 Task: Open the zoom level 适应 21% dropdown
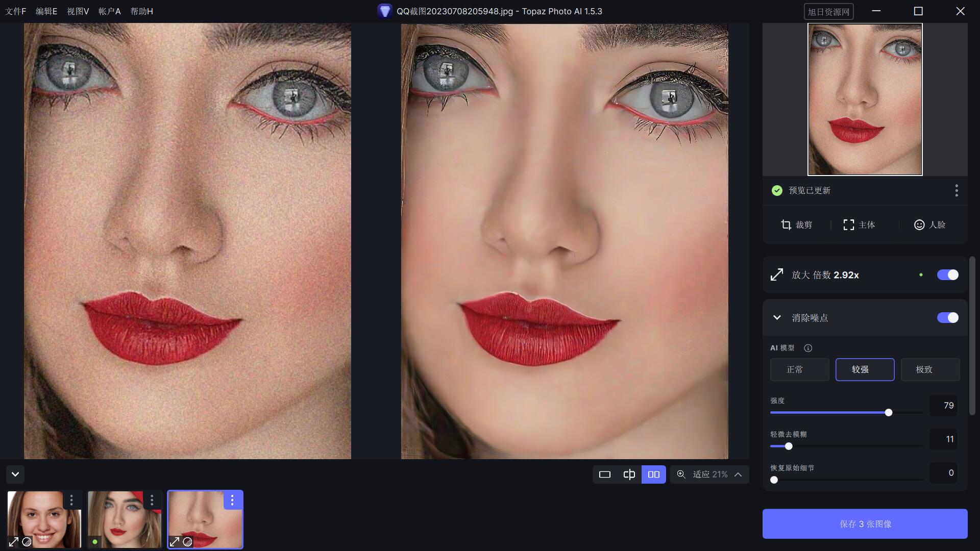coord(709,474)
